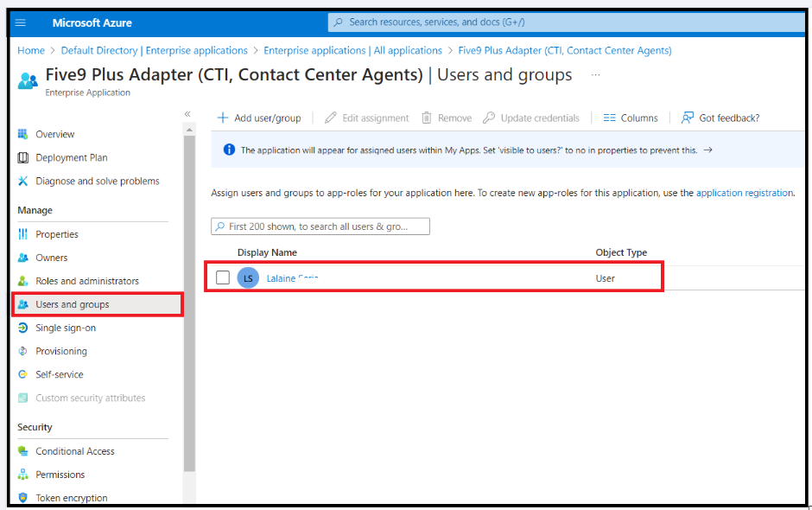
Task: Click the Columns icon
Action: [610, 118]
